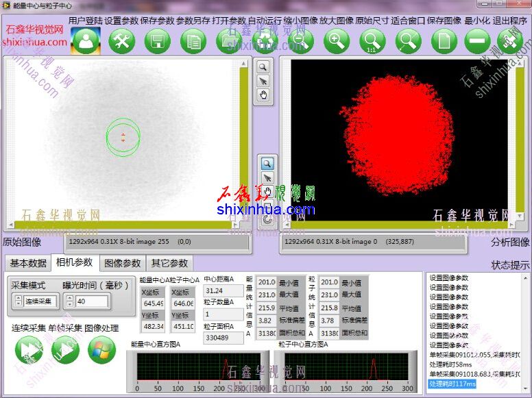The image size is (532, 398).
Task: Select the zoom tool for original image
Action: point(263,67)
